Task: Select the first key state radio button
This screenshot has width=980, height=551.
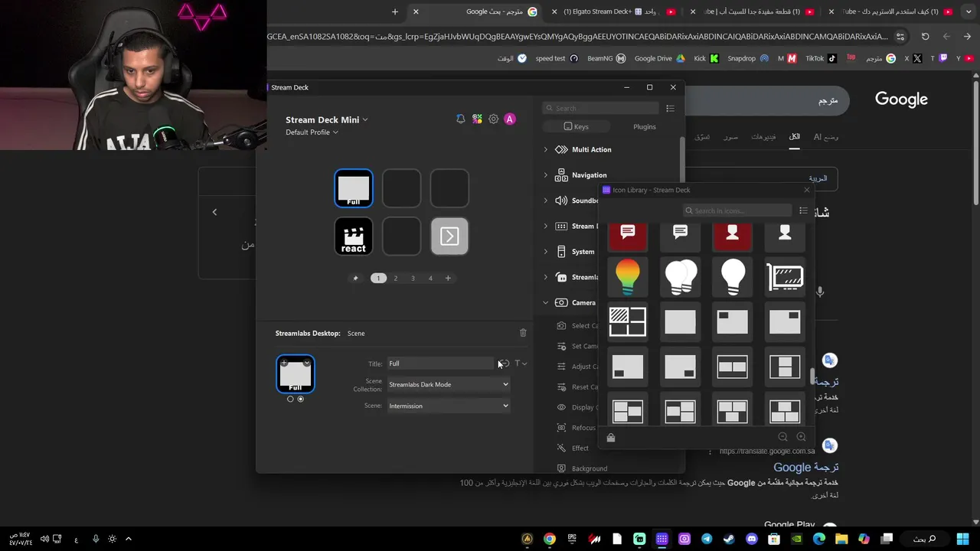Action: point(290,399)
